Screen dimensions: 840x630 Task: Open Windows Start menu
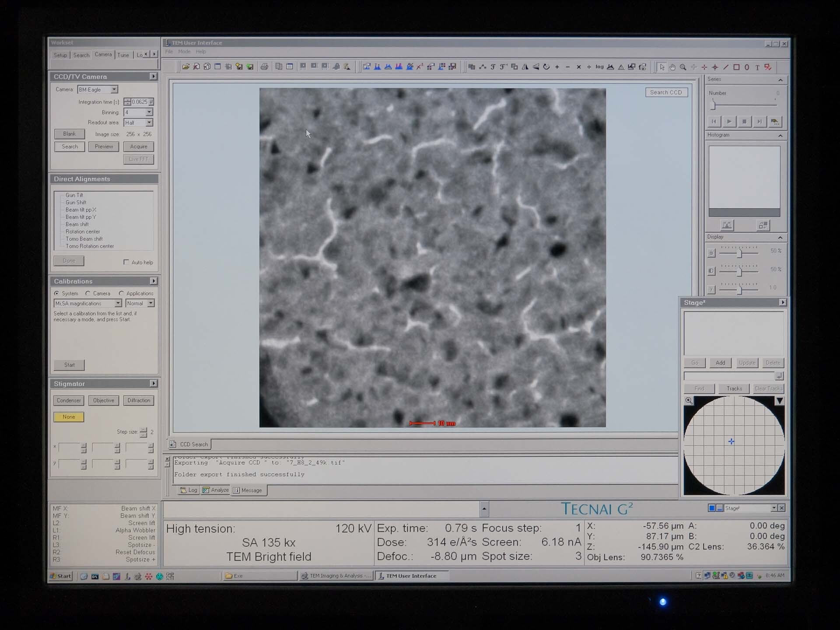60,576
